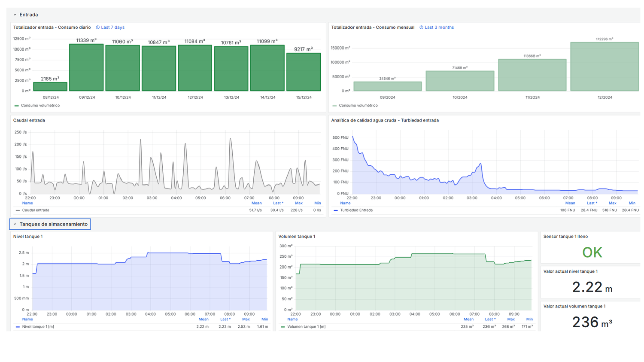Toggle the Volumen tanque 1 [m] legend label
This screenshot has width=644, height=362.
(307, 327)
